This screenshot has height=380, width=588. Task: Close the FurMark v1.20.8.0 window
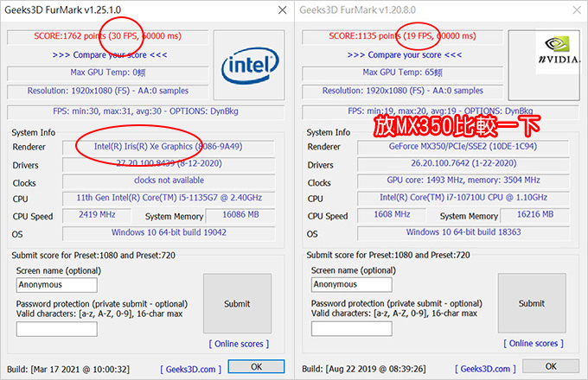pos(577,10)
